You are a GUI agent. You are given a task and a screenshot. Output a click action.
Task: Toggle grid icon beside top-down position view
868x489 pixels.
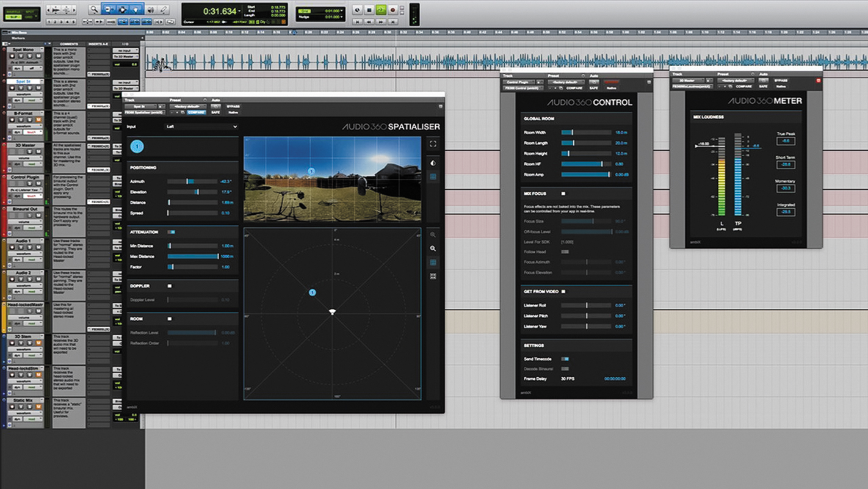(433, 263)
